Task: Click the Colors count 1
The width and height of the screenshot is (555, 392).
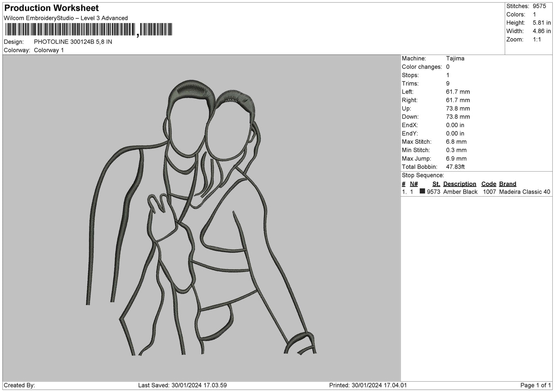Action: click(x=534, y=15)
